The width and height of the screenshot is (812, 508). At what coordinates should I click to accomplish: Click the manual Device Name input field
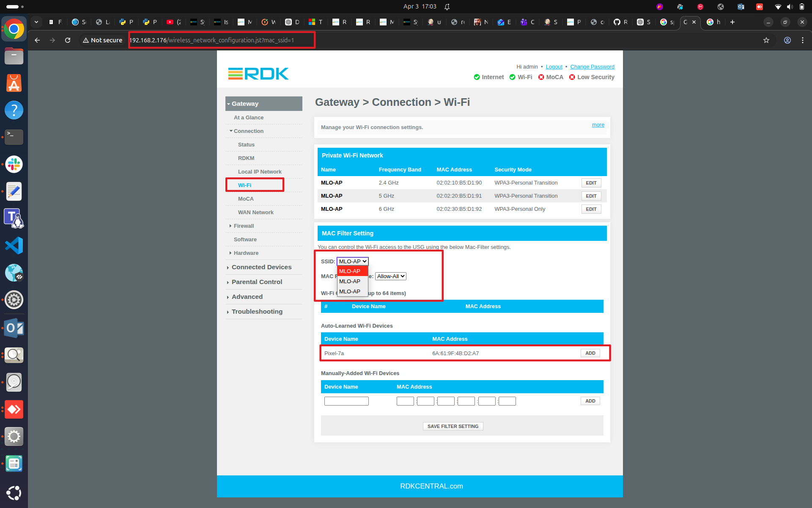point(346,401)
